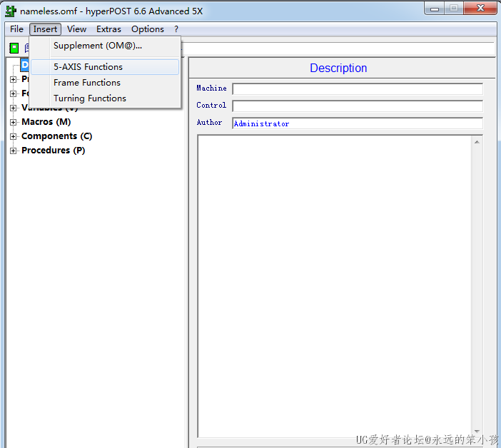
Task: Open the Options menu
Action: pos(148,29)
